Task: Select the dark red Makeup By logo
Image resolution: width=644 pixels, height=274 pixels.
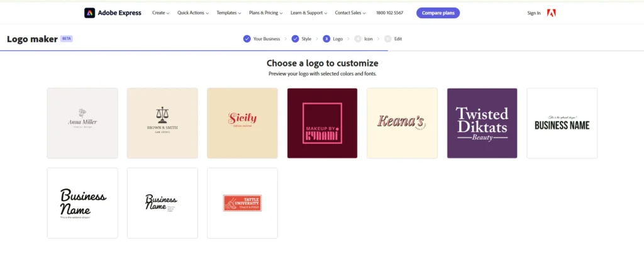Action: point(323,123)
